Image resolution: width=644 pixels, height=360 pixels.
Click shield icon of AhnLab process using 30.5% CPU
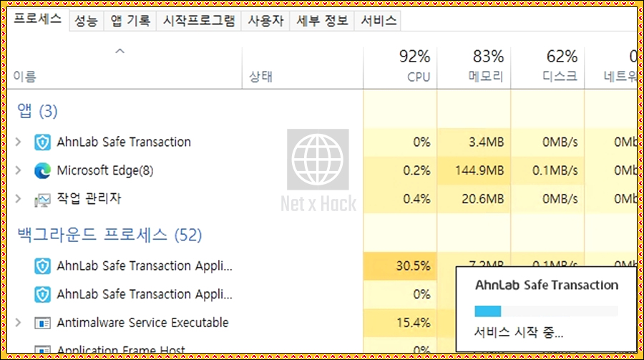tap(42, 266)
